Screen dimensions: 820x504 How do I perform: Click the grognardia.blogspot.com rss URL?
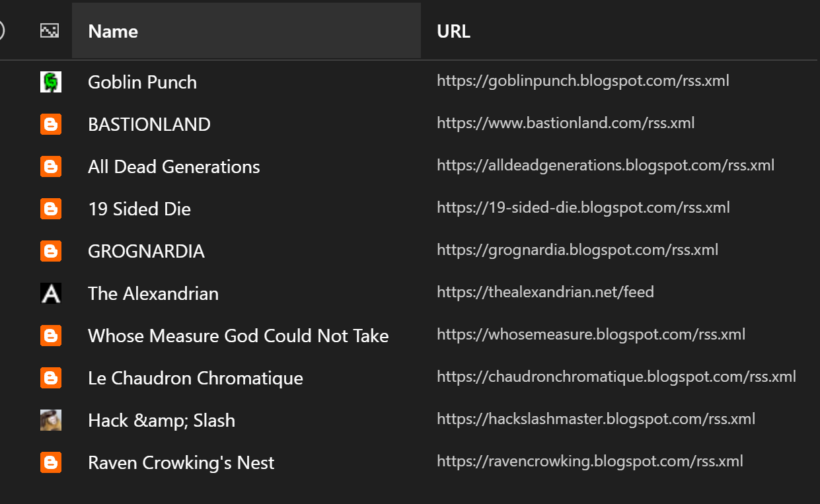coord(578,250)
